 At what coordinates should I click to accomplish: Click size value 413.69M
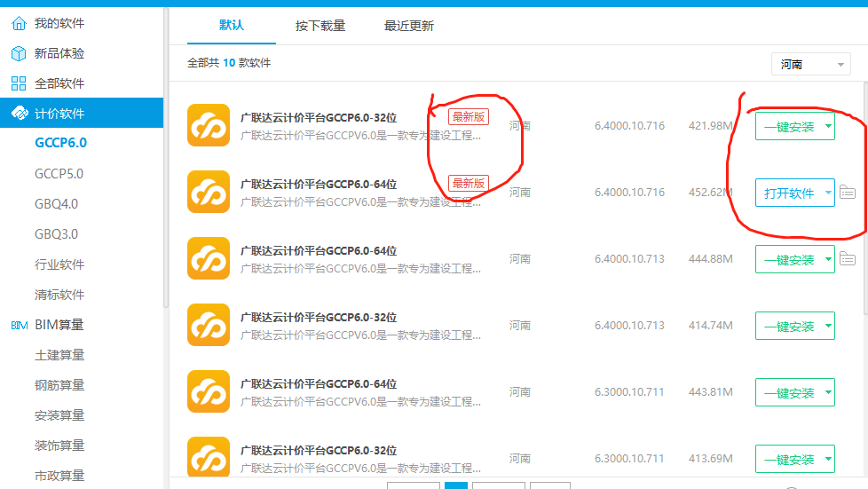pyautogui.click(x=710, y=459)
